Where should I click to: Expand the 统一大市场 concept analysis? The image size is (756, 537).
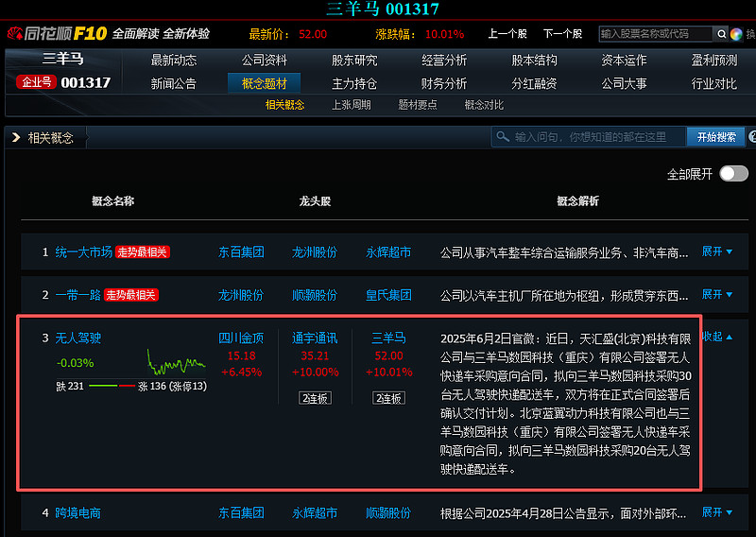pos(717,251)
